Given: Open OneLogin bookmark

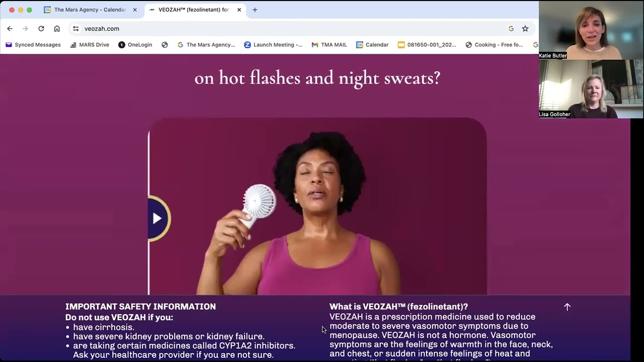Looking at the screenshot, I should [135, 45].
